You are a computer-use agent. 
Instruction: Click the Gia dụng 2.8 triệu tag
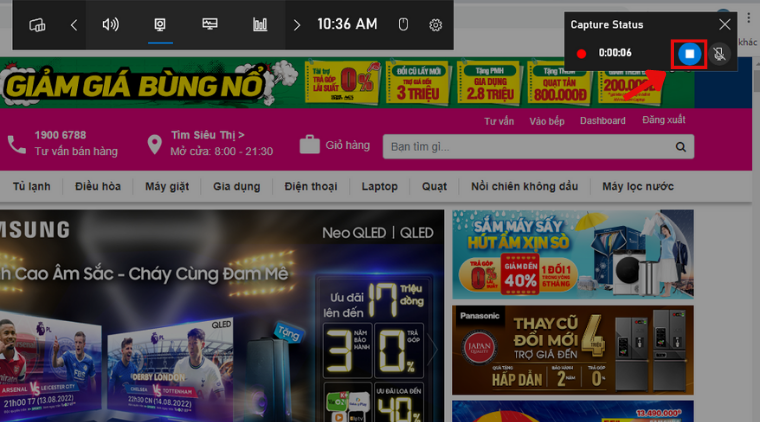[490, 83]
